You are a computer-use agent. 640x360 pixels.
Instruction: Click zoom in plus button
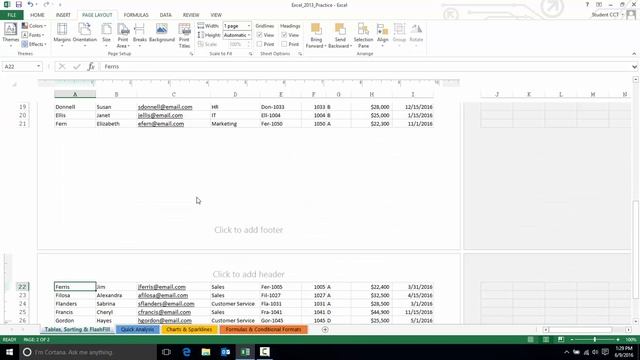click(x=618, y=340)
